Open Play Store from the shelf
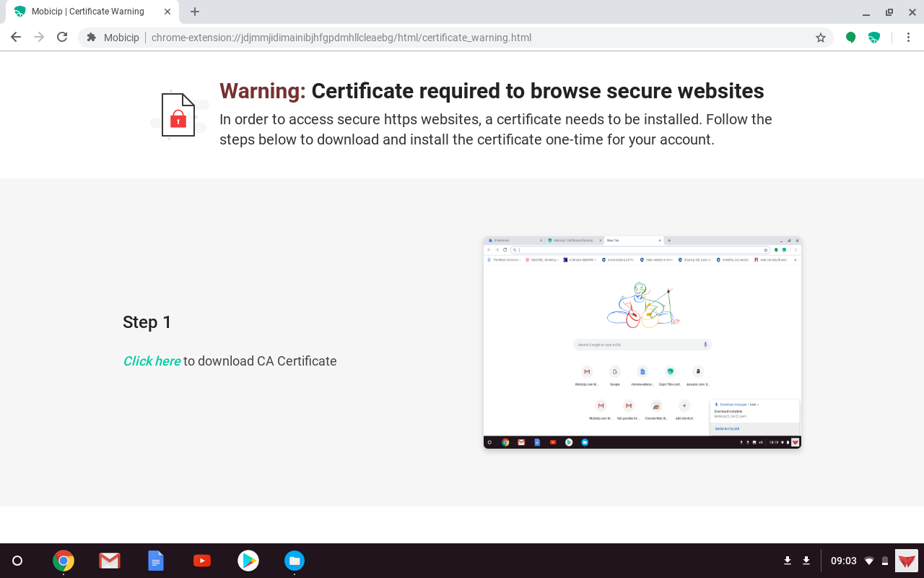The image size is (924, 578). coord(248,561)
